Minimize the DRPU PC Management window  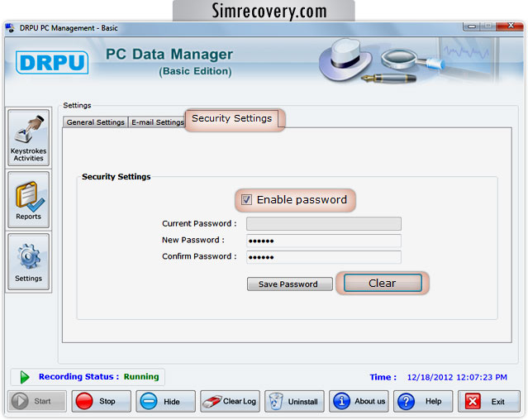click(x=472, y=26)
